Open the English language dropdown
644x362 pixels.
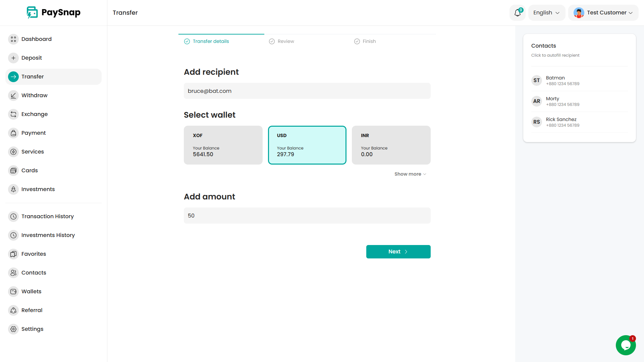tap(546, 13)
